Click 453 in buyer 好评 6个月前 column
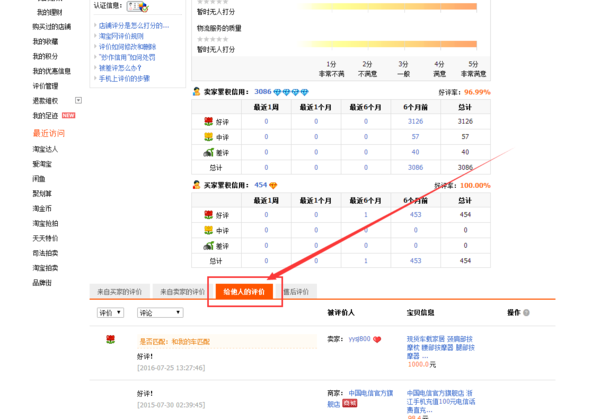The image size is (600, 419). point(415,215)
